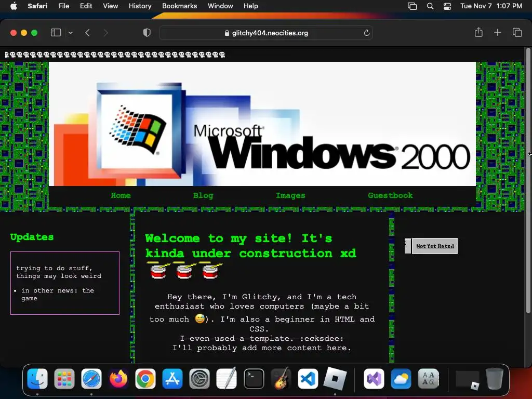Open System Settings from the Dock

coord(199,379)
